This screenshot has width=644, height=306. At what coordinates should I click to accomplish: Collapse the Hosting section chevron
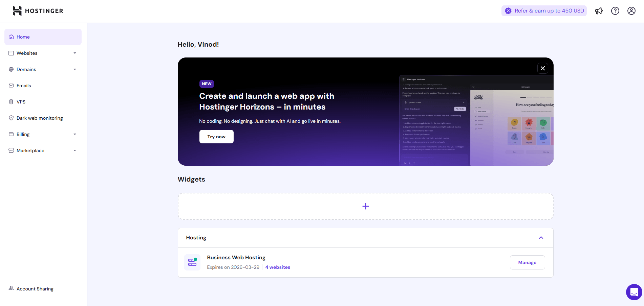541,238
